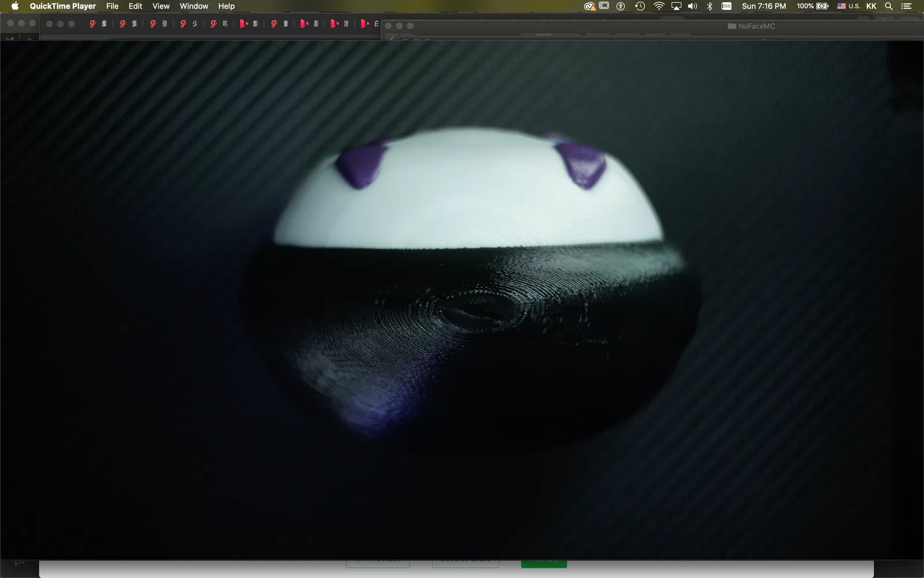Click the keyboard-shaped status icon after Bluetooth

726,6
